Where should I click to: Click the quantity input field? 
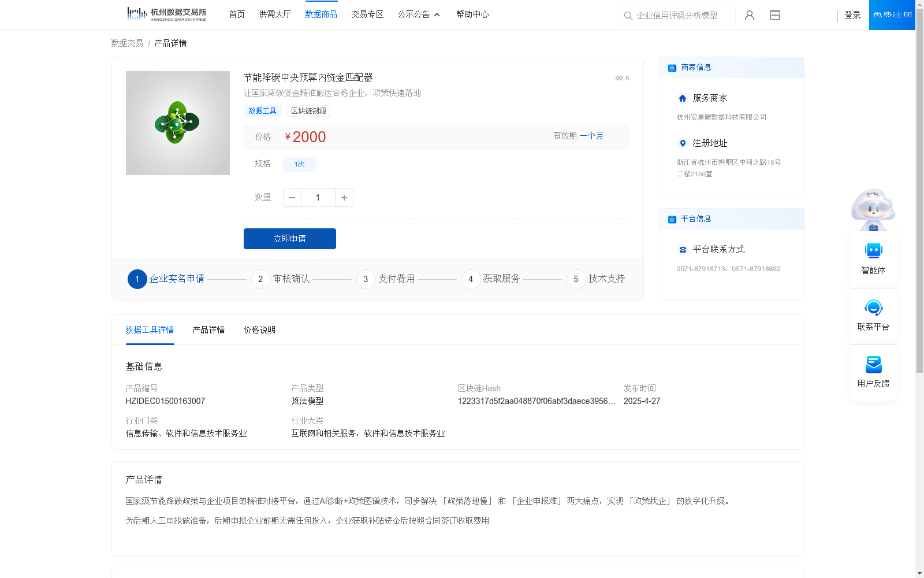click(318, 198)
